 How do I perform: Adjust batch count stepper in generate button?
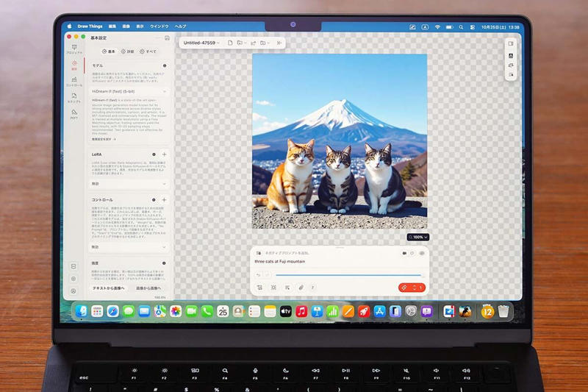(x=415, y=288)
